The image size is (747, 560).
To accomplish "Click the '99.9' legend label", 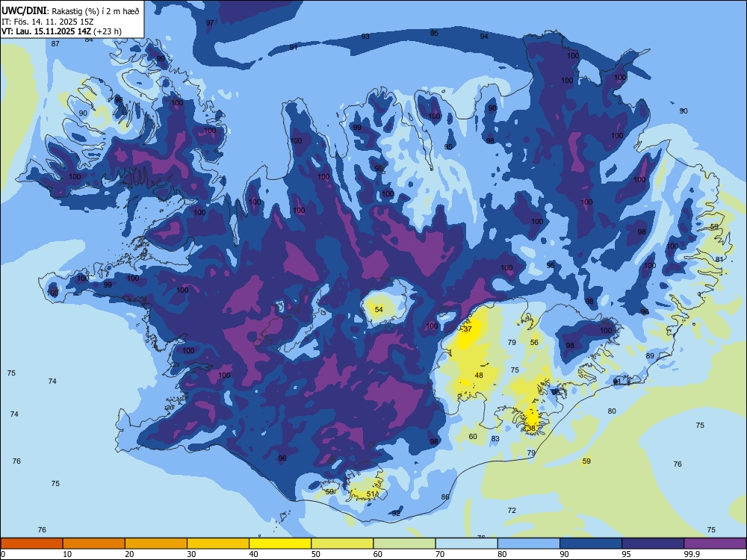I will [692, 554].
